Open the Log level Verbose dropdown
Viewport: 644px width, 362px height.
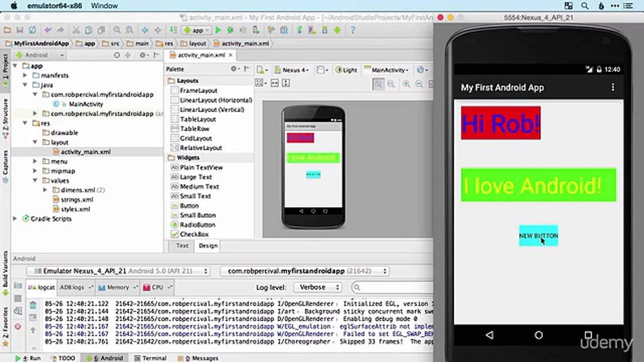(317, 287)
